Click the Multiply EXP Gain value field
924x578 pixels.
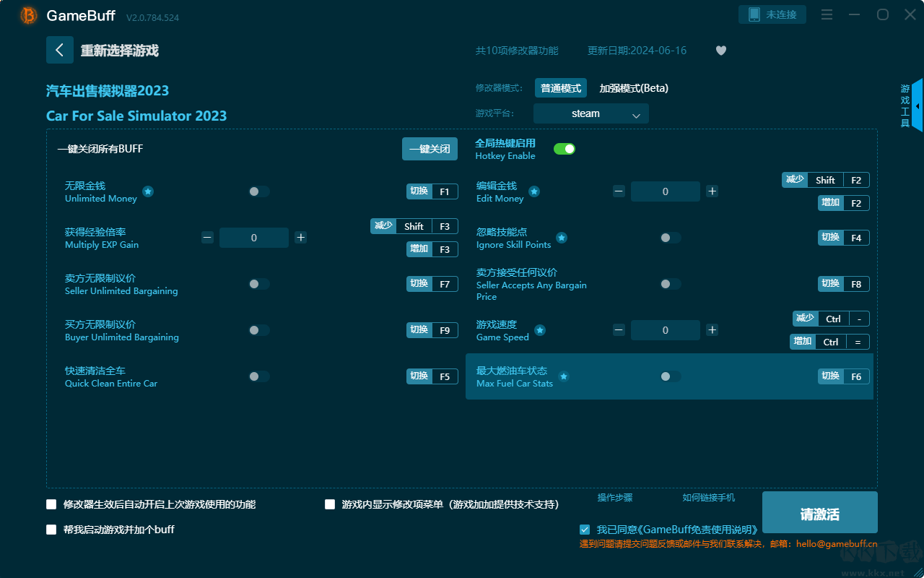[x=254, y=238]
